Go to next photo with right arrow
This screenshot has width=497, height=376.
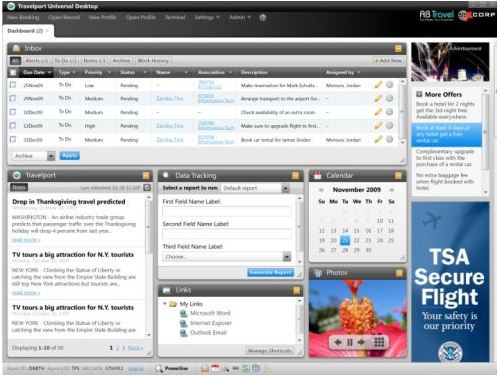(361, 342)
